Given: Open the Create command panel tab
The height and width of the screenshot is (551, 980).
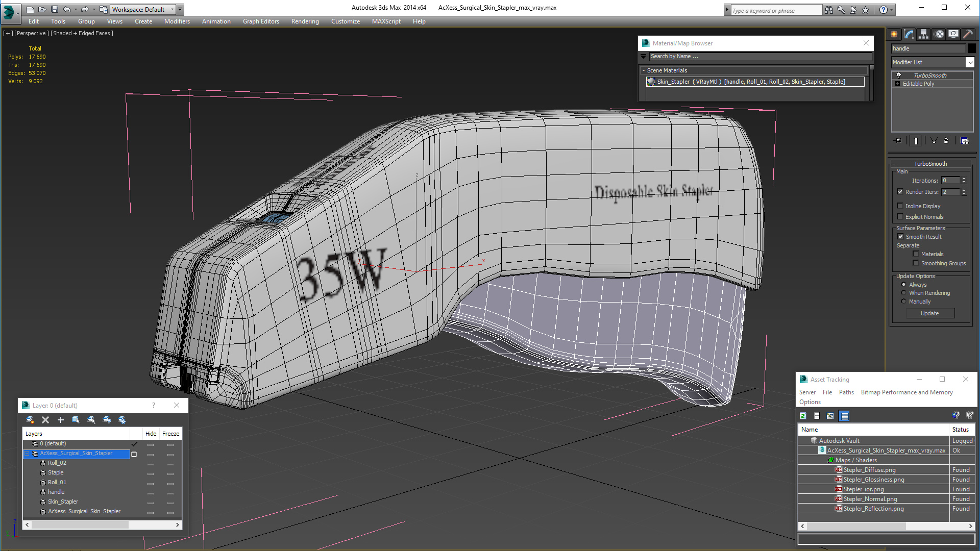Looking at the screenshot, I should pyautogui.click(x=894, y=34).
